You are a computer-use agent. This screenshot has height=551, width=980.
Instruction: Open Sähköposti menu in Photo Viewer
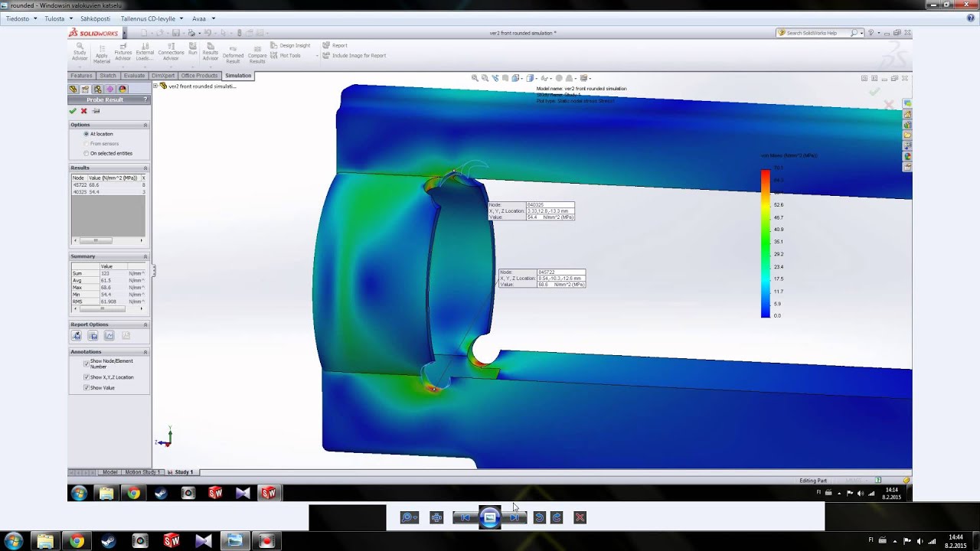[95, 18]
